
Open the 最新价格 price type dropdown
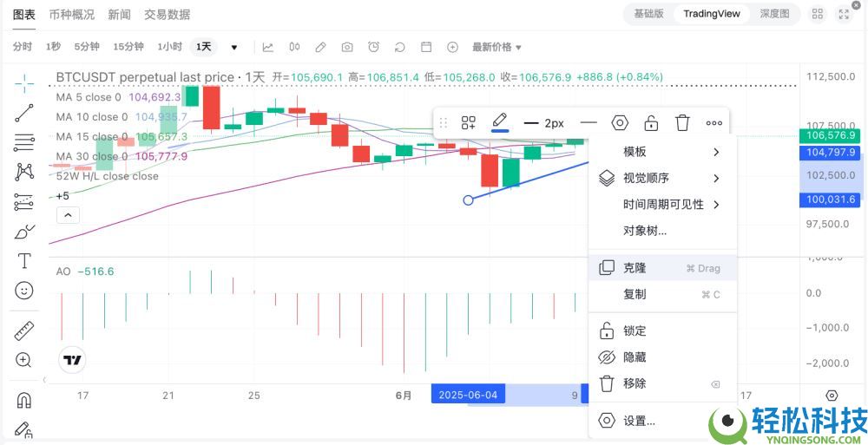(496, 47)
